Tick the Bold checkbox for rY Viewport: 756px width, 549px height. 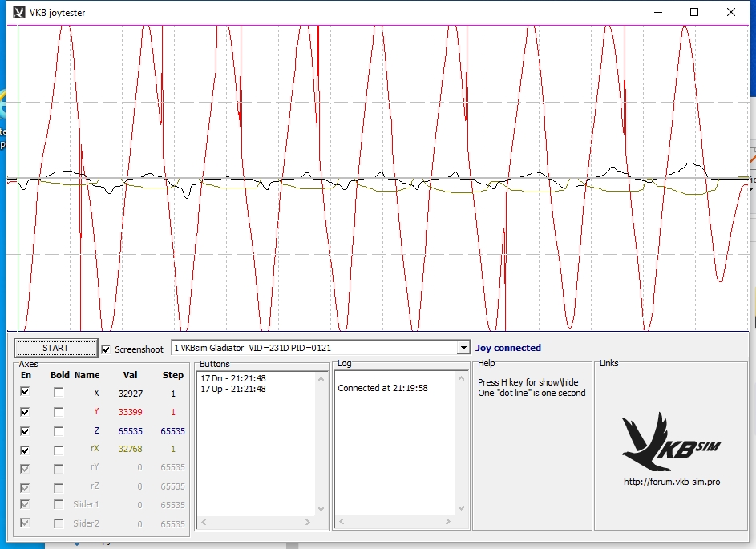tap(59, 469)
